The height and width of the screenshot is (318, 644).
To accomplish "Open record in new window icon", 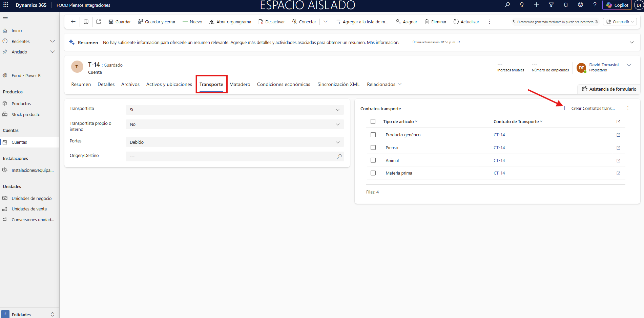I will click(99, 22).
